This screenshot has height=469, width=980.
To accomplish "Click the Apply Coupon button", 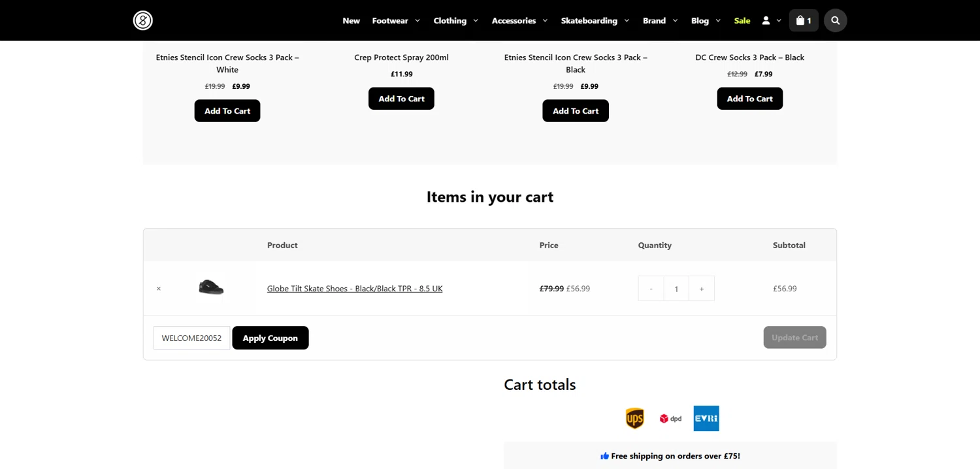I will click(270, 338).
